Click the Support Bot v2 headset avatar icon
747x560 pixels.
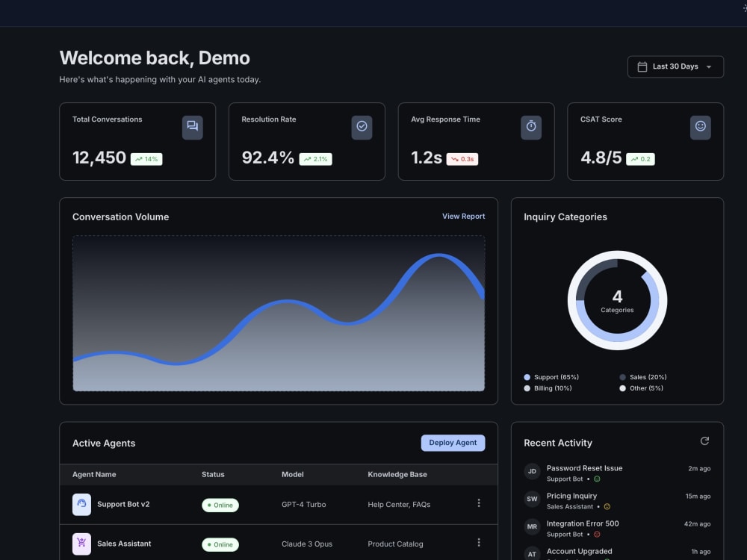pos(81,504)
